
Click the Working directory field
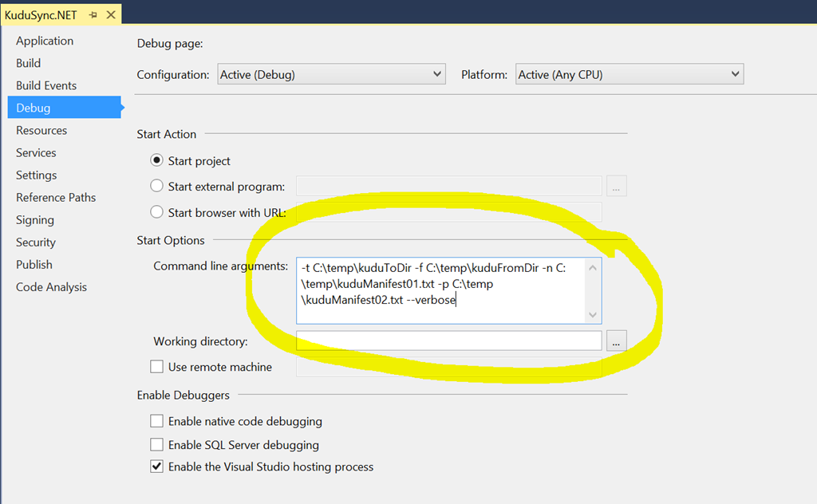click(x=448, y=341)
